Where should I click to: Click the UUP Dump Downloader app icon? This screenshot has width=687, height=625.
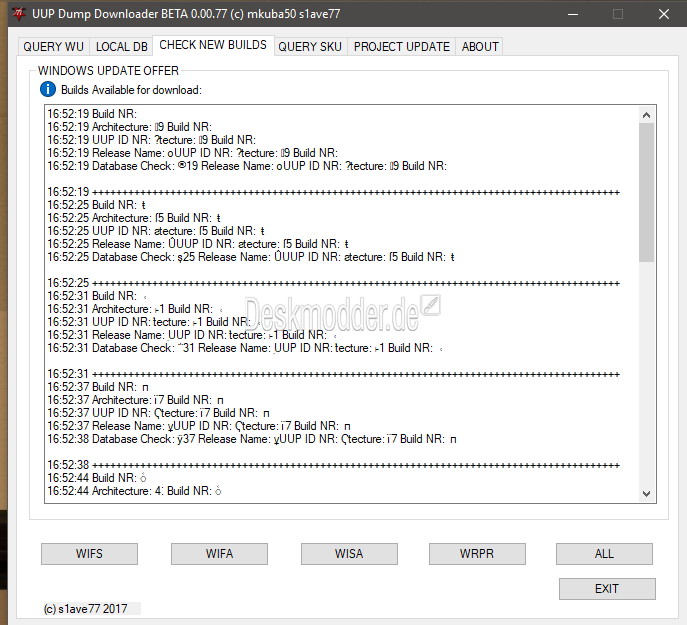(19, 14)
